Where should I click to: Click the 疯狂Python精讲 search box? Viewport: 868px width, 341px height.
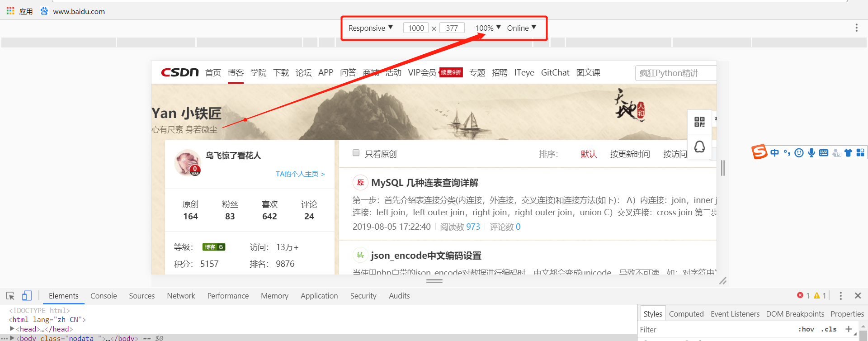676,73
